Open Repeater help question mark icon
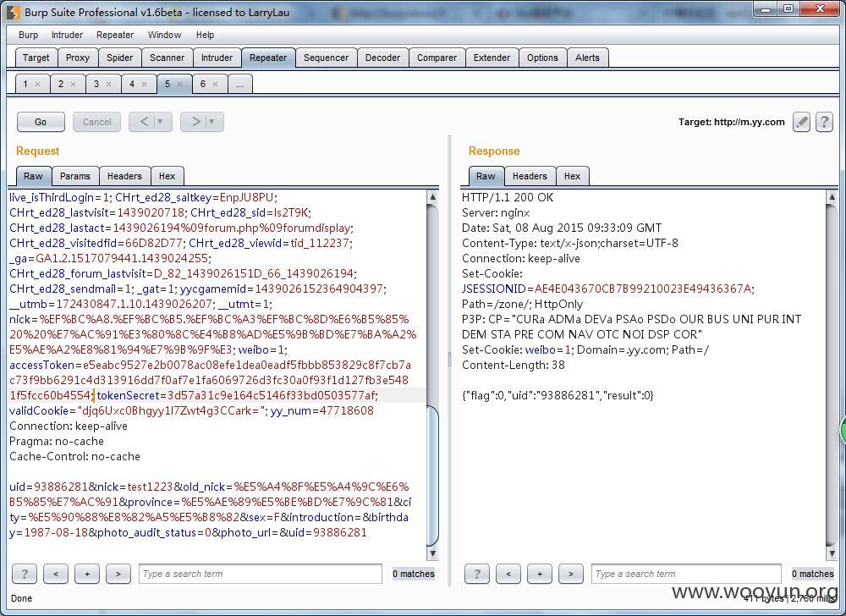 824,122
